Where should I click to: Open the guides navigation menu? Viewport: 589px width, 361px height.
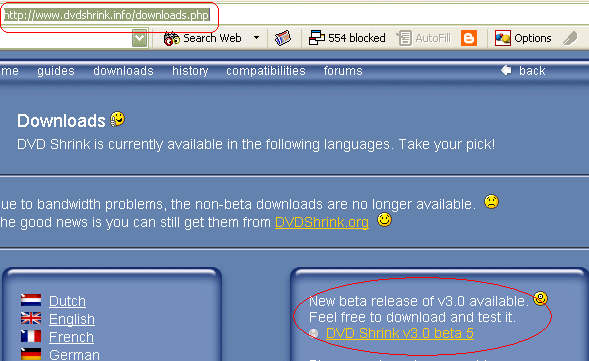click(x=56, y=71)
